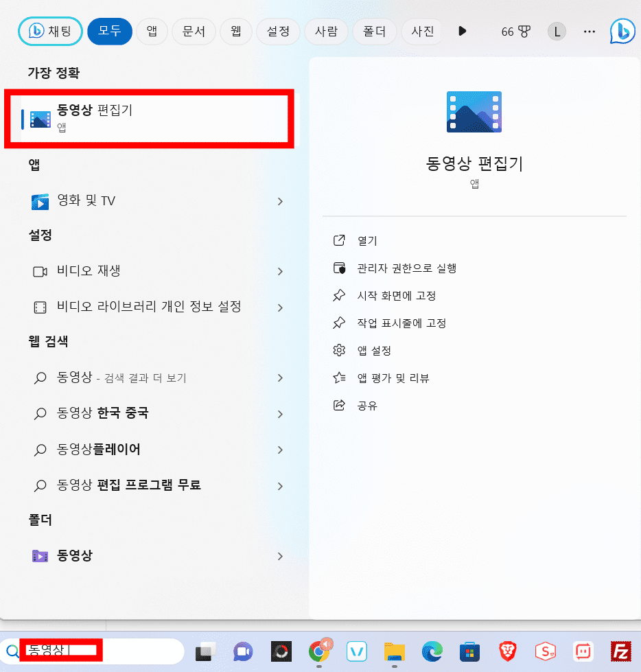Expand the 동영상 한국 중국 chevron
This screenshot has height=672, width=641.
pyautogui.click(x=280, y=414)
